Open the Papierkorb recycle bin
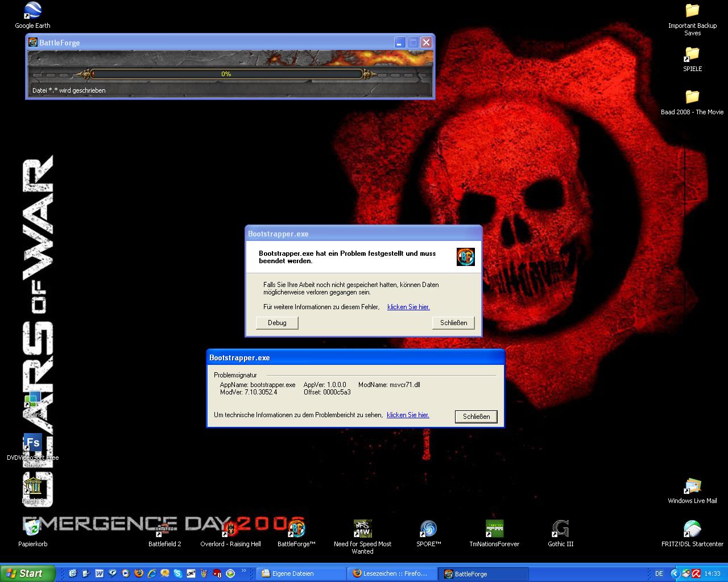 click(32, 534)
